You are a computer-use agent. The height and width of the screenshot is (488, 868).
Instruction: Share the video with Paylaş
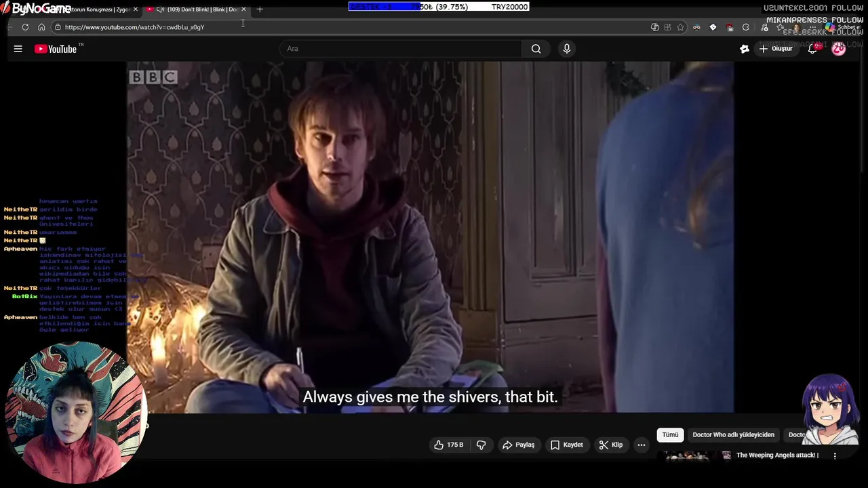(x=519, y=445)
